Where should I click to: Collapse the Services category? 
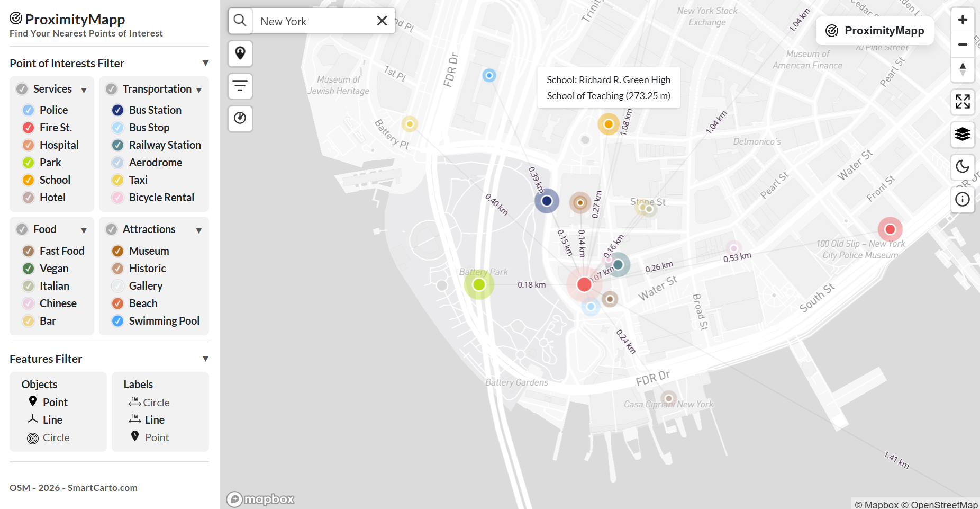tap(84, 90)
